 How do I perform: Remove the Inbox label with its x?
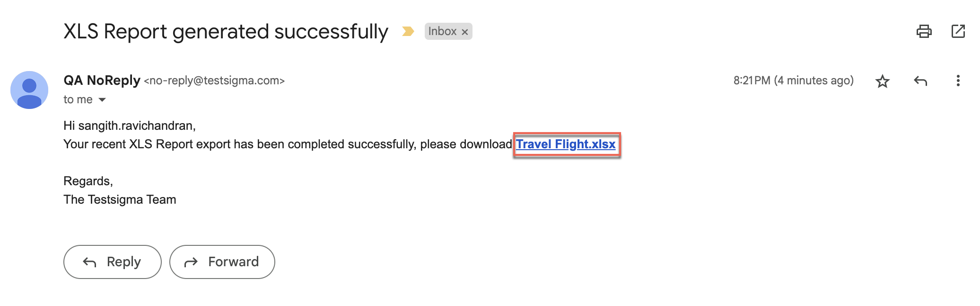(464, 31)
